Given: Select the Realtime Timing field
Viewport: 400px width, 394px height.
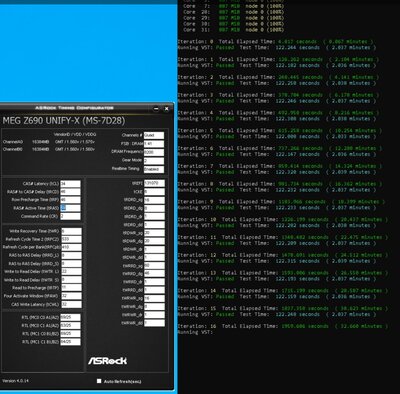Looking at the screenshot, I should (154, 169).
